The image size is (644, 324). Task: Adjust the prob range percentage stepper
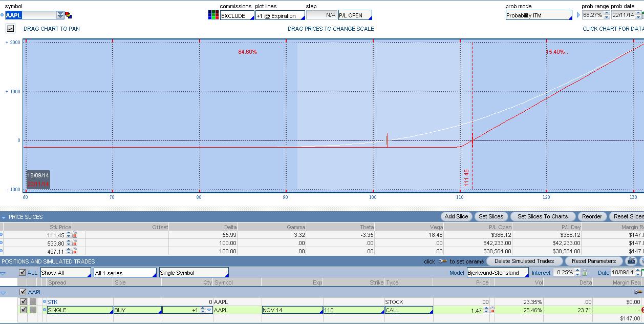point(607,15)
